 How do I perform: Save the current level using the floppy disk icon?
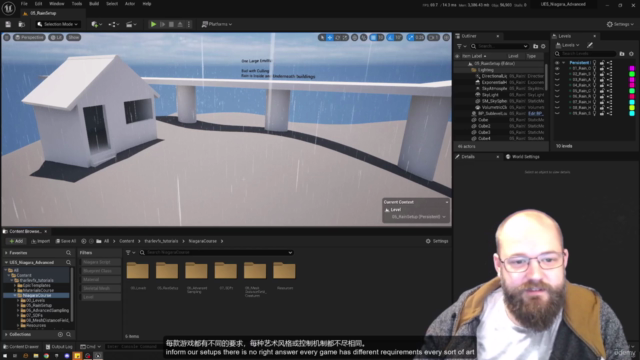tap(8, 24)
